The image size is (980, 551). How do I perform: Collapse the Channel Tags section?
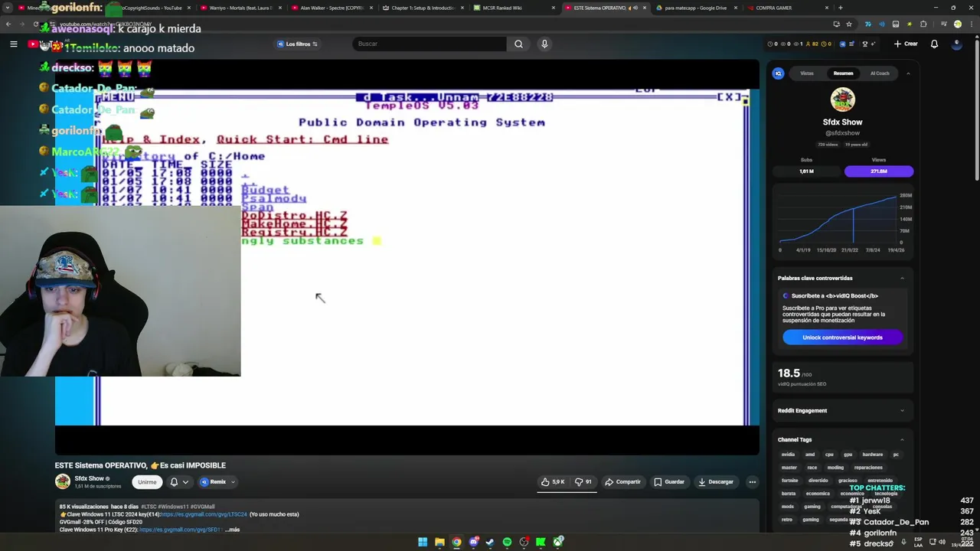pos(902,439)
